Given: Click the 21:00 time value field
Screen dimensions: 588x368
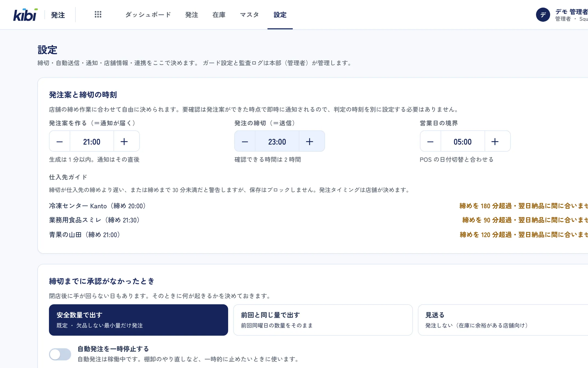Looking at the screenshot, I should pos(92,141).
